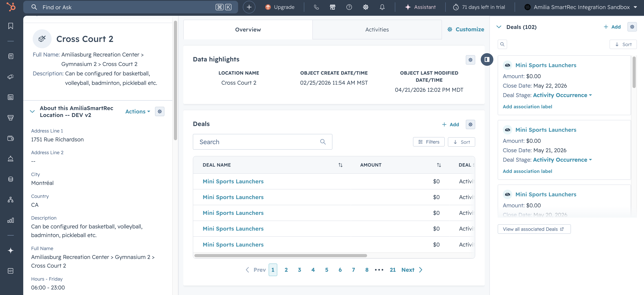This screenshot has height=295, width=644.
Task: Open the Reporting bar-chart sidebar icon
Action: click(10, 220)
